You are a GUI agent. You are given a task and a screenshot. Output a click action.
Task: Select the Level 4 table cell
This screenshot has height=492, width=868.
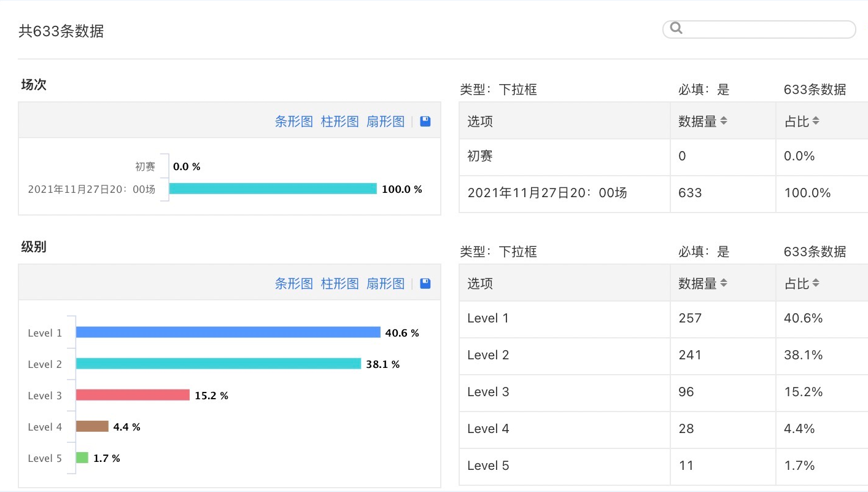(565, 429)
